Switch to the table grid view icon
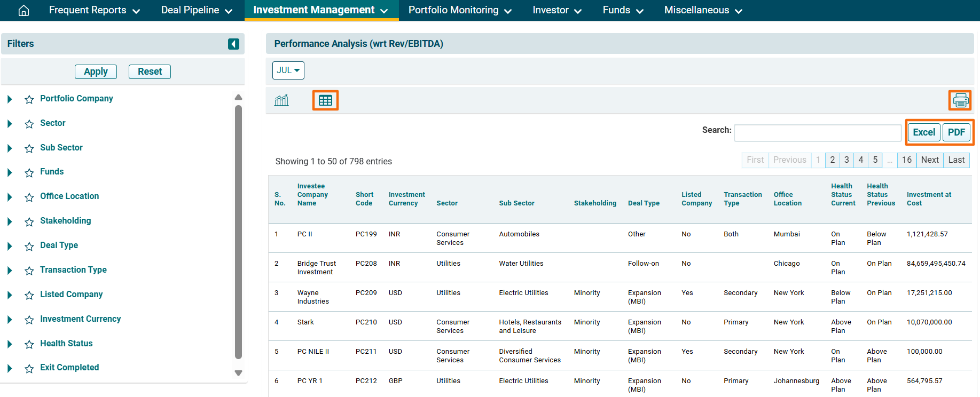The height and width of the screenshot is (397, 980). (325, 100)
